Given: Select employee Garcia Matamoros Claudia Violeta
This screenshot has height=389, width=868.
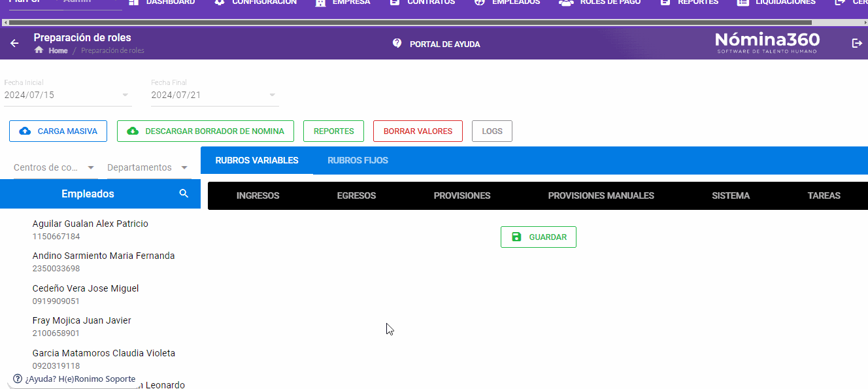Looking at the screenshot, I should 104,353.
